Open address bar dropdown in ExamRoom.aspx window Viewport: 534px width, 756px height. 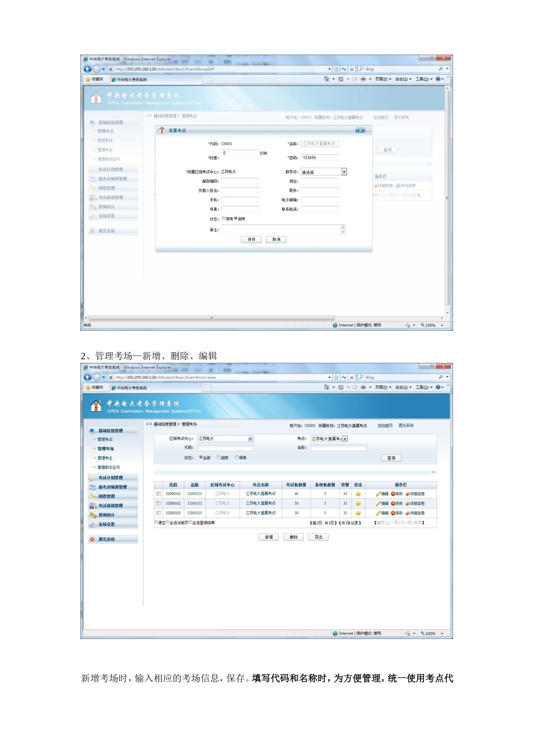tap(329, 377)
